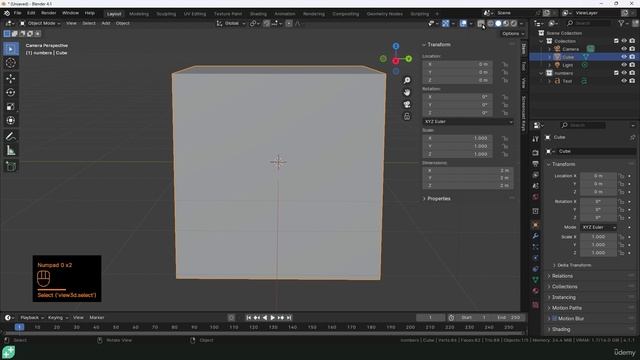Open the Tool properties tab
640x360 pixels.
click(536, 139)
